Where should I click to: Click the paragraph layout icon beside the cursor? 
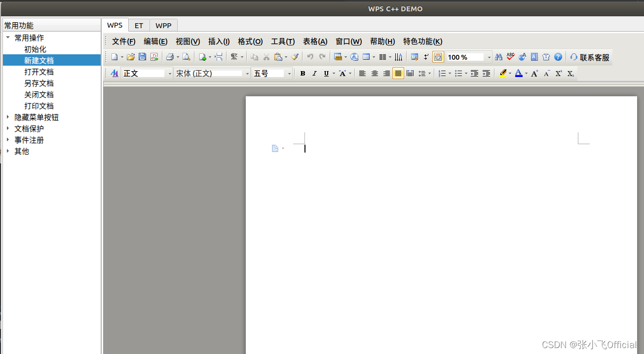275,148
